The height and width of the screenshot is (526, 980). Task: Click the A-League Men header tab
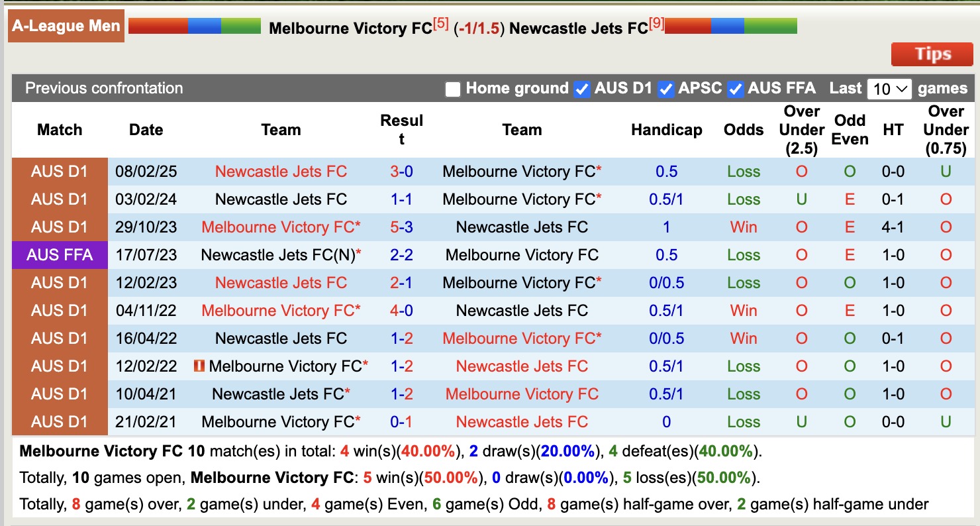66,26
